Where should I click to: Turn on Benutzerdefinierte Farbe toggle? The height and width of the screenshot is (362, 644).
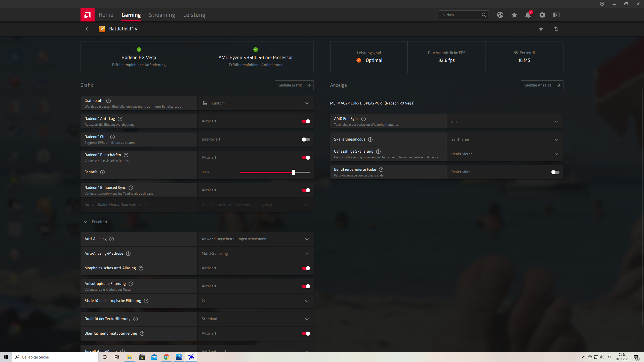(x=555, y=172)
